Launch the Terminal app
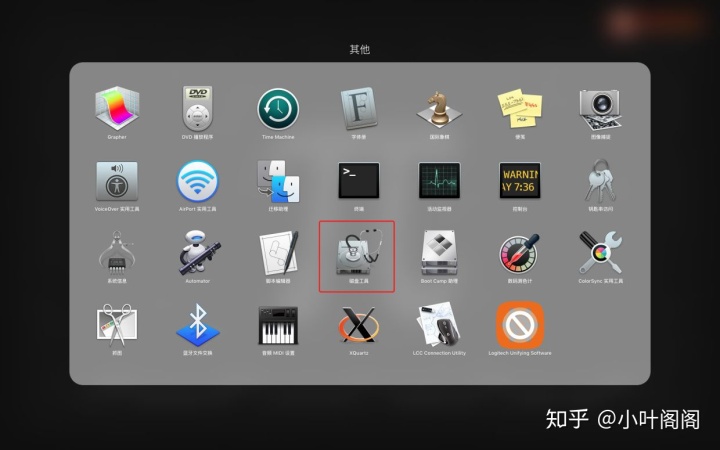The image size is (720, 450). [x=359, y=180]
